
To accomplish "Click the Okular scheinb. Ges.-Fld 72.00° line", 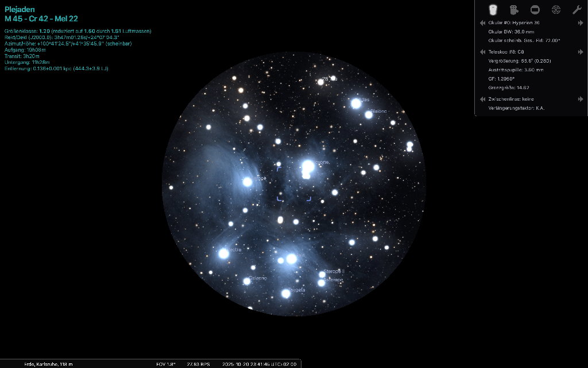I will coord(524,41).
